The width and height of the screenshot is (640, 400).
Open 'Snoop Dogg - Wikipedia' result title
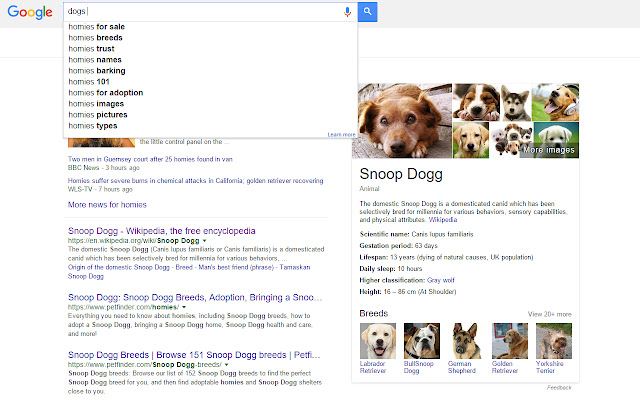coord(162,231)
